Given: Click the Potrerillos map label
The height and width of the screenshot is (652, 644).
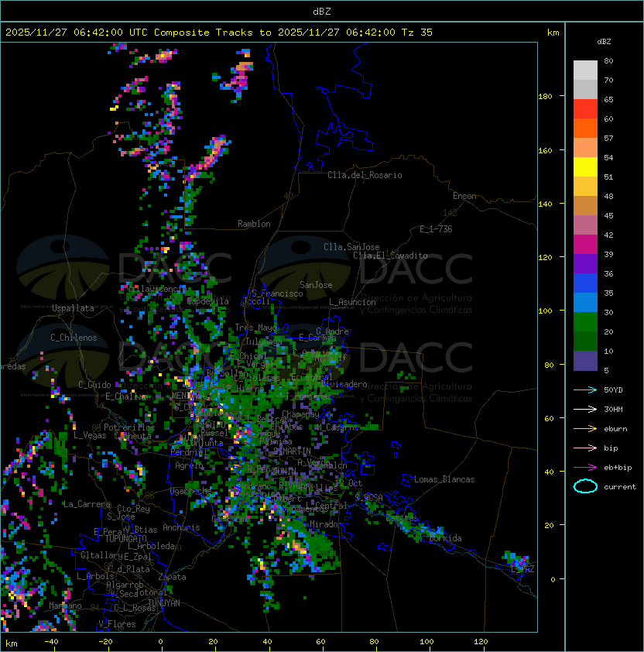Looking at the screenshot, I should tap(129, 427).
